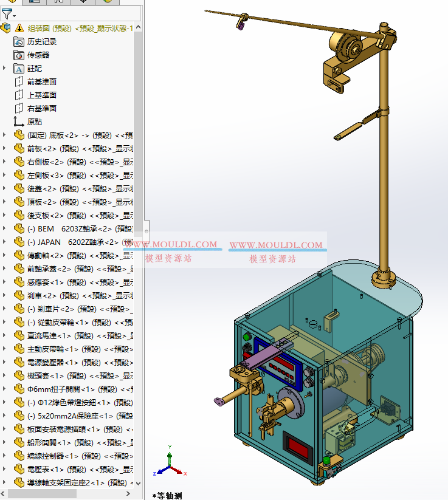Viewport: 448px width, 500px height.
Task: Click the part icon of 剎車<2>
Action: [x=19, y=296]
